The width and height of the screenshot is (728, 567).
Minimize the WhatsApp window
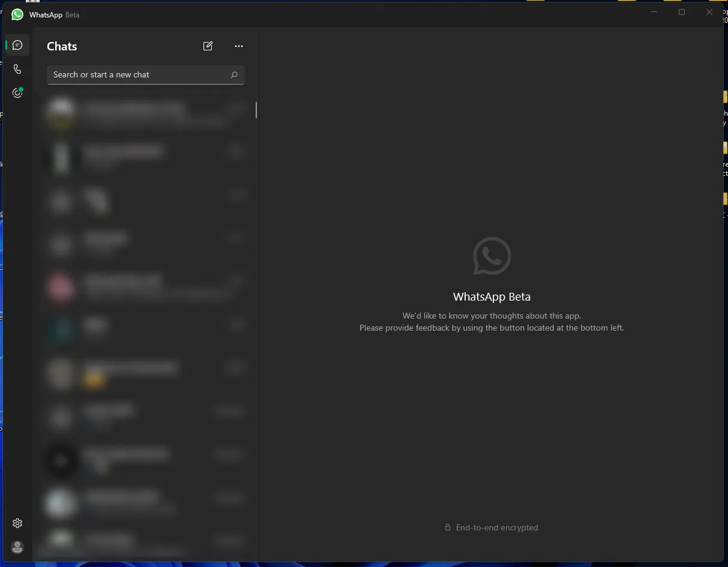(654, 12)
